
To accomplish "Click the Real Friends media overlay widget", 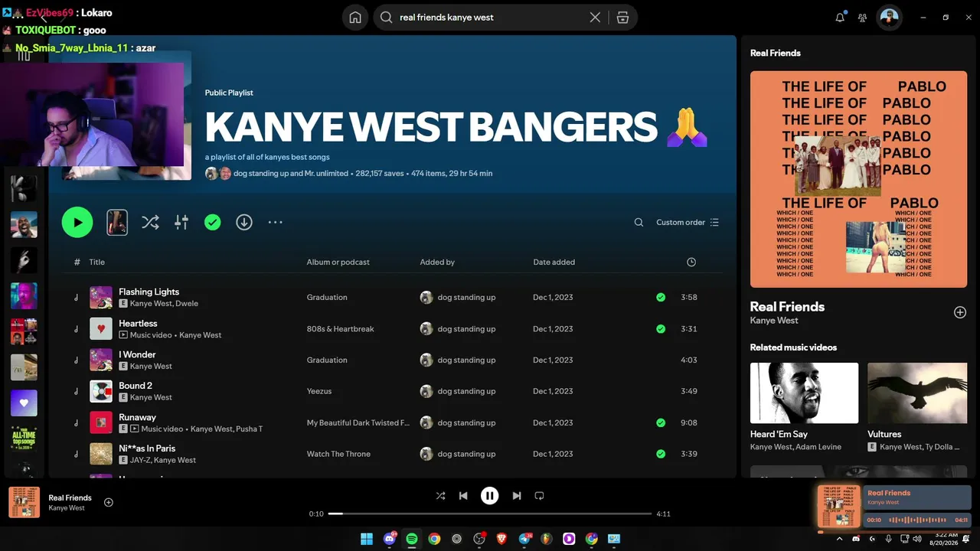I will pos(894,507).
